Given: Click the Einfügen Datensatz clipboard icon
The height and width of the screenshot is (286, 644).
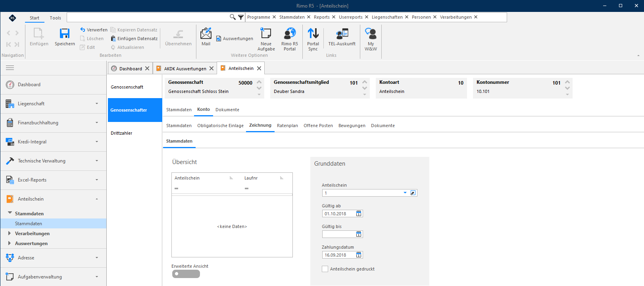Looking at the screenshot, I should click(113, 39).
